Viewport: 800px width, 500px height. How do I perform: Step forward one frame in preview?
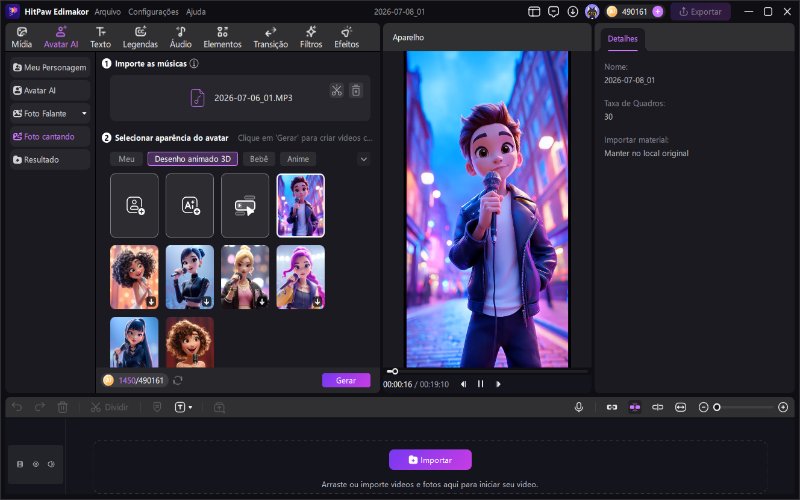[x=498, y=384]
